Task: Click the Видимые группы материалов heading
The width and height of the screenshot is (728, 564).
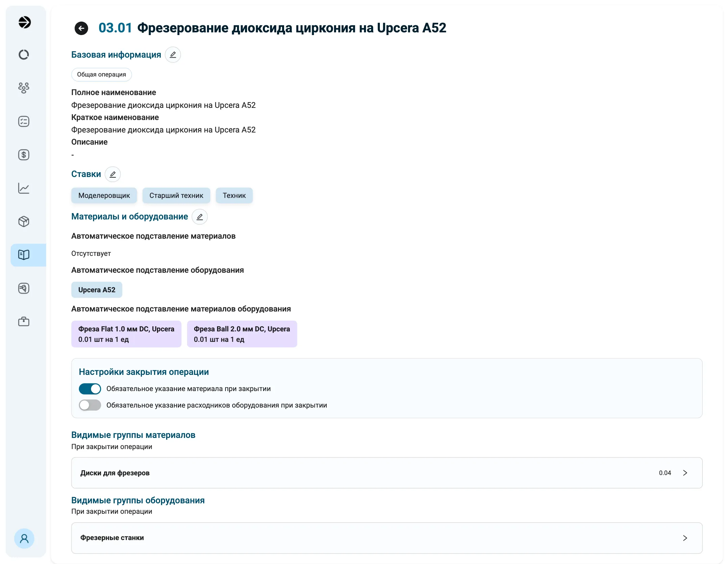Action: tap(133, 435)
